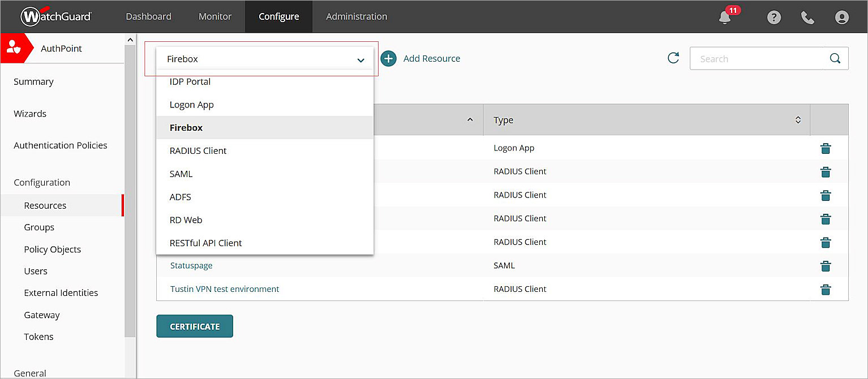868x379 pixels.
Task: Open the notifications bell with 11 alerts
Action: (725, 17)
